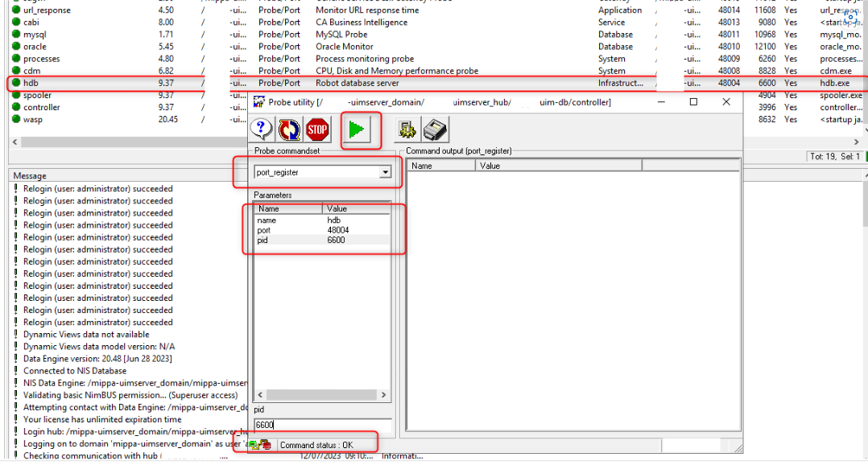Close the Probe utility window
This screenshot has width=868, height=465.
[726, 101]
